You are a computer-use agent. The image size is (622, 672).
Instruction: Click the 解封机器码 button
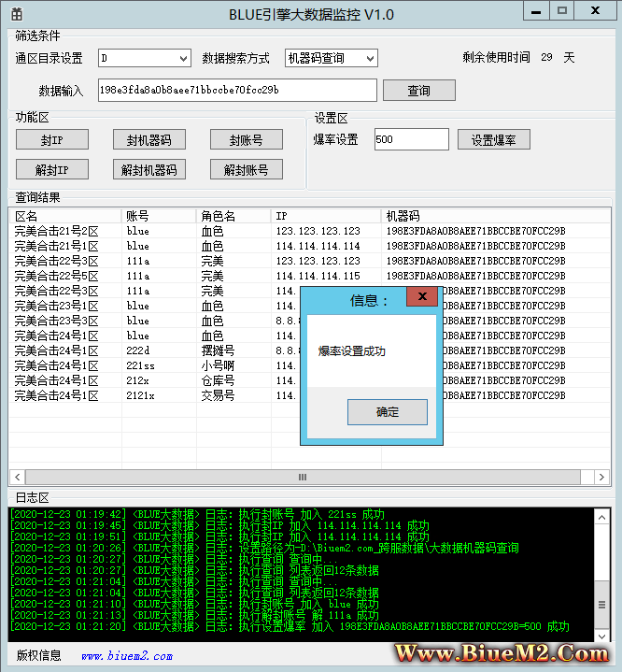tap(148, 170)
